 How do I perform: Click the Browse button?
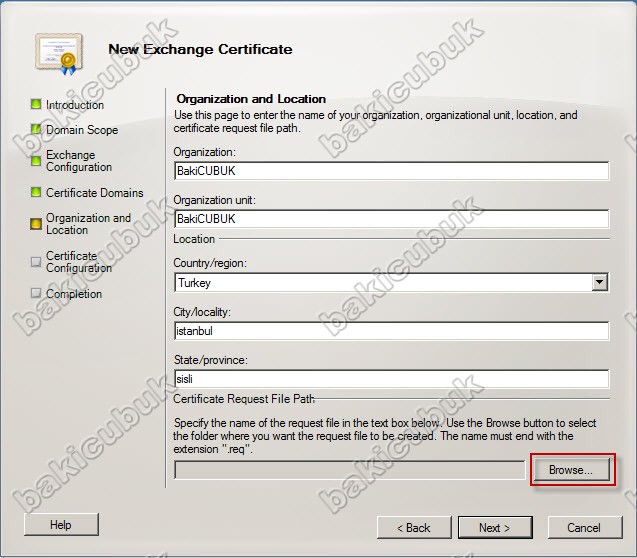571,470
